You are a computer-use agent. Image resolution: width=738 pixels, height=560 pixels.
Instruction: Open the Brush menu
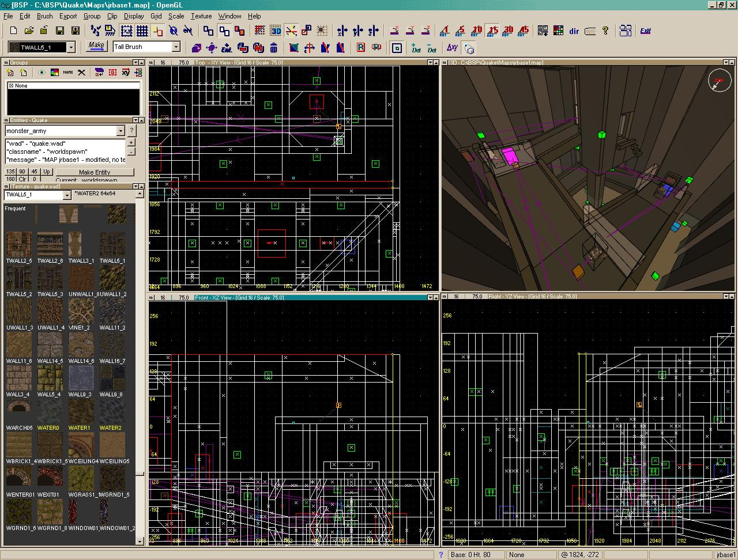44,16
